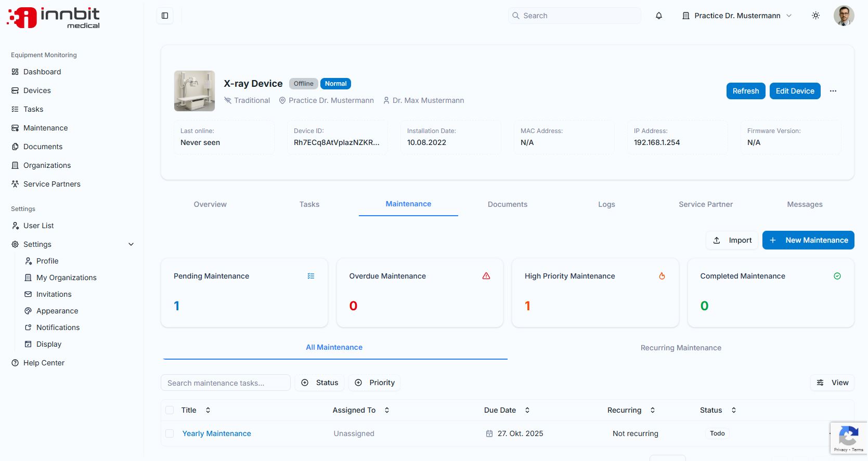Open the Status filter dropdown
This screenshot has width=868, height=461.
[320, 383]
